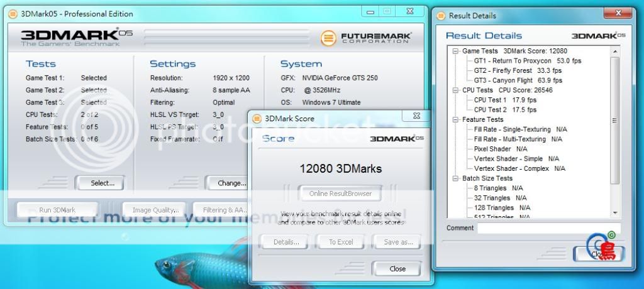
Task: Click the 3DMark Score dialog title icon
Action: (x=256, y=117)
